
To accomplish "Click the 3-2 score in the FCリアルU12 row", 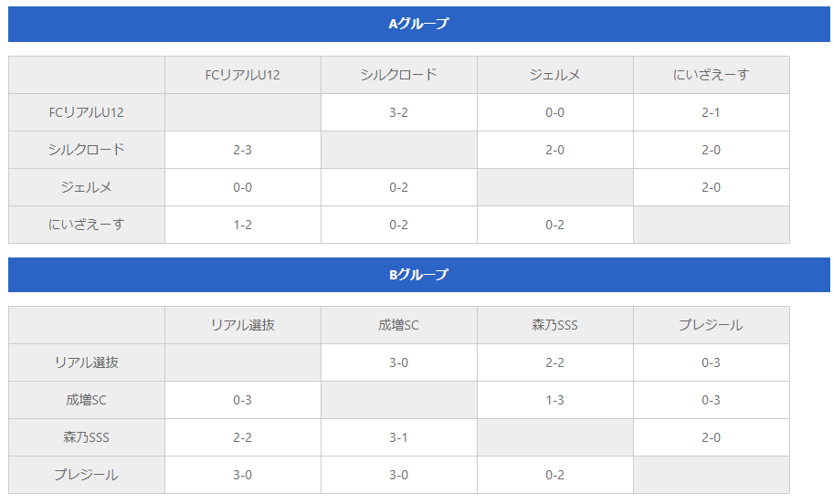I will click(399, 112).
